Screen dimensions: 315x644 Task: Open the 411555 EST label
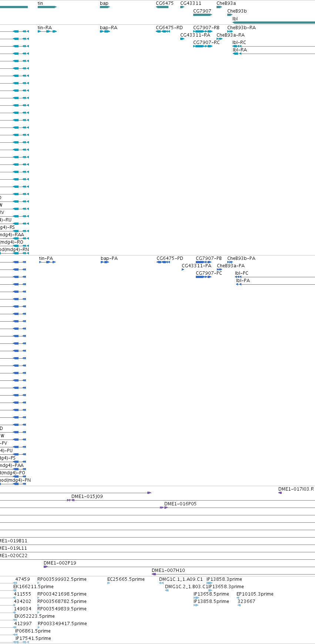point(23,594)
